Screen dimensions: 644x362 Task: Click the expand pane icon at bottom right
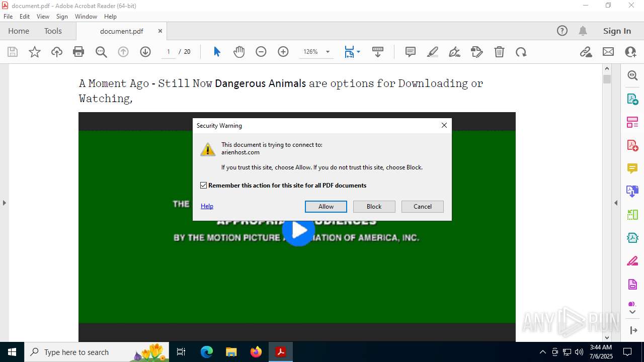coord(633,330)
